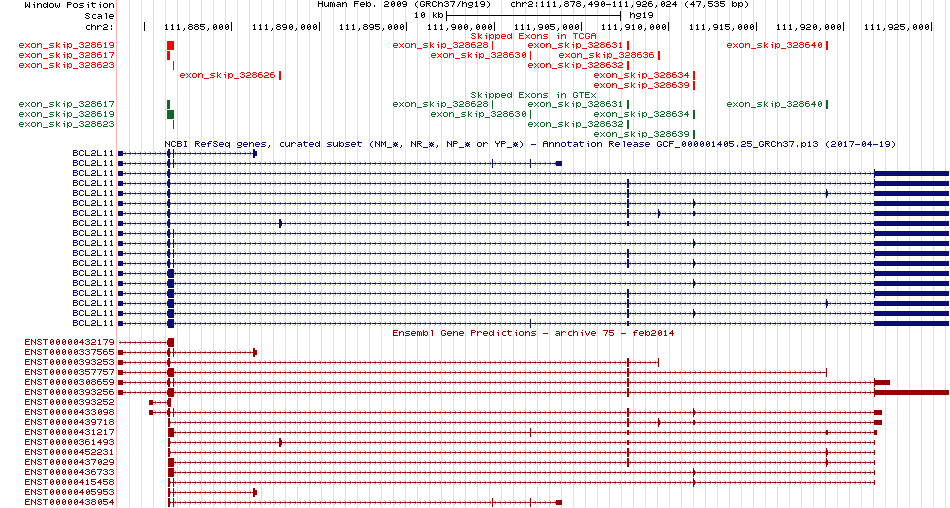Click red exon_skip_328636 item in TCGA track

pyautogui.click(x=609, y=55)
